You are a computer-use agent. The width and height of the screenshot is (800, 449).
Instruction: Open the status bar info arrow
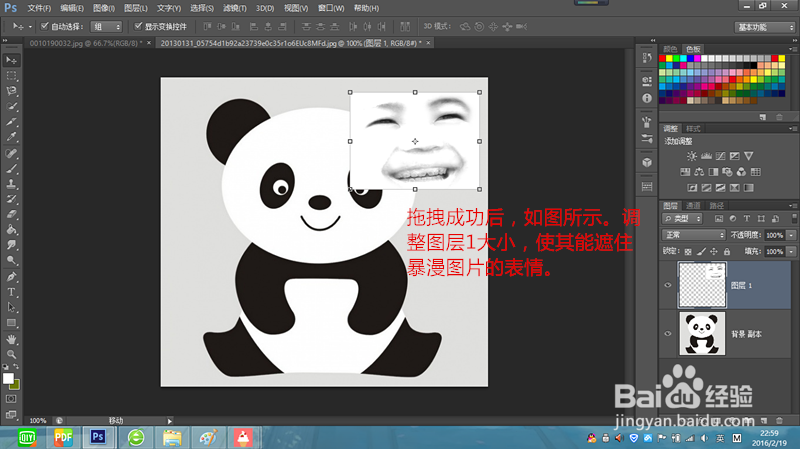[170, 421]
